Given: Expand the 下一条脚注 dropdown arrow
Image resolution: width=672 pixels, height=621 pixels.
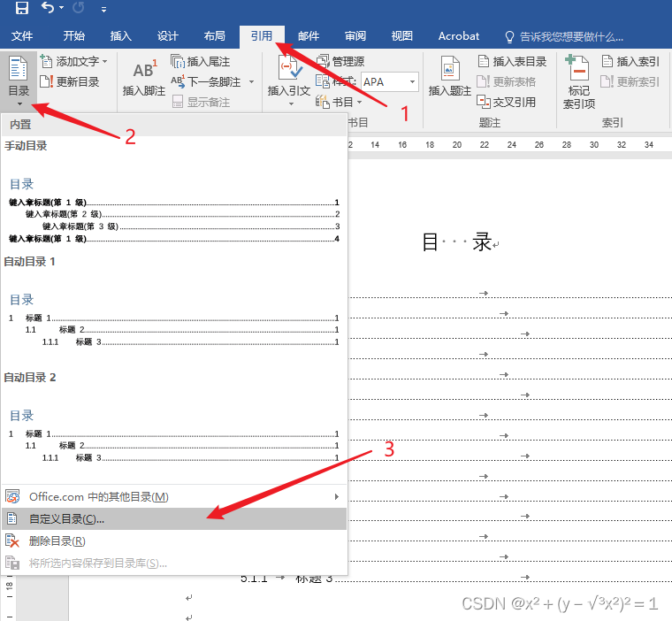Looking at the screenshot, I should [x=251, y=81].
